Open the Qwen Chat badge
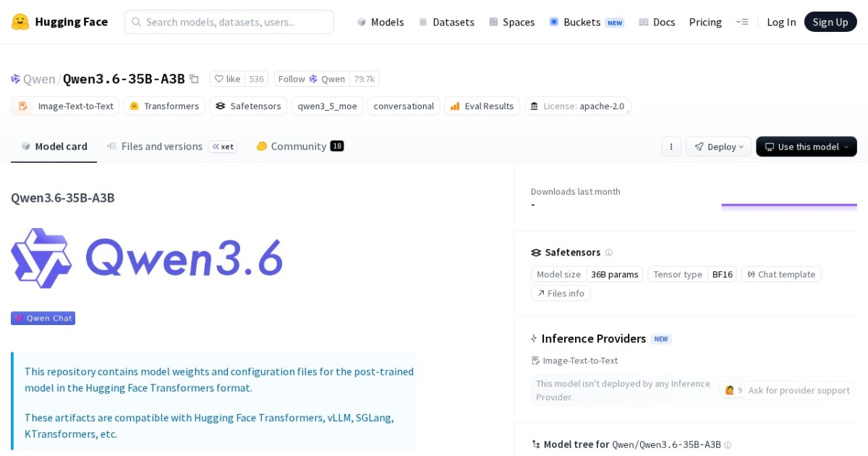The width and height of the screenshot is (868, 456). pyautogui.click(x=43, y=318)
